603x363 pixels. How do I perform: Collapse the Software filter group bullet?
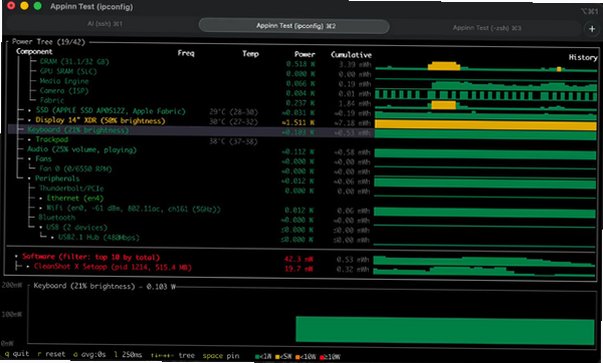[x=16, y=256]
